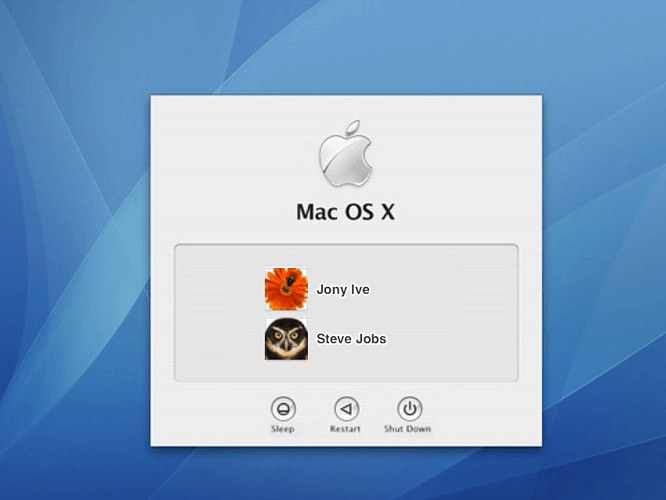
Task: Click the Sleep icon button
Action: pyautogui.click(x=283, y=409)
